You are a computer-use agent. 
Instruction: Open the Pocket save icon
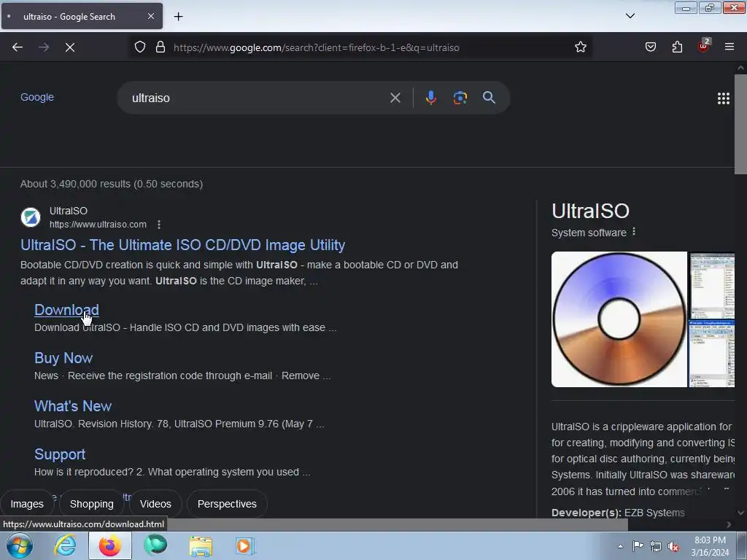coord(650,47)
